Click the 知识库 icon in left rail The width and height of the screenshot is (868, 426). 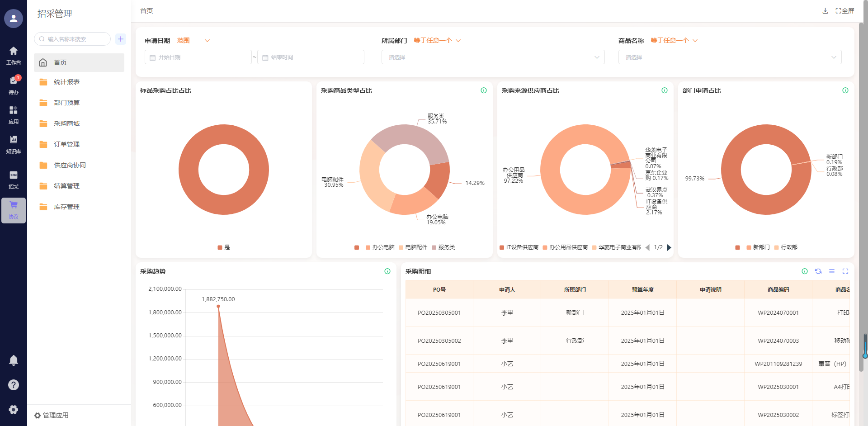(14, 144)
